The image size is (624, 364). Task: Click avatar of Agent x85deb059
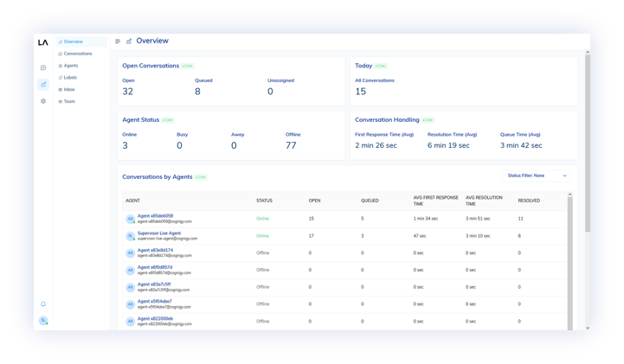[x=130, y=219]
